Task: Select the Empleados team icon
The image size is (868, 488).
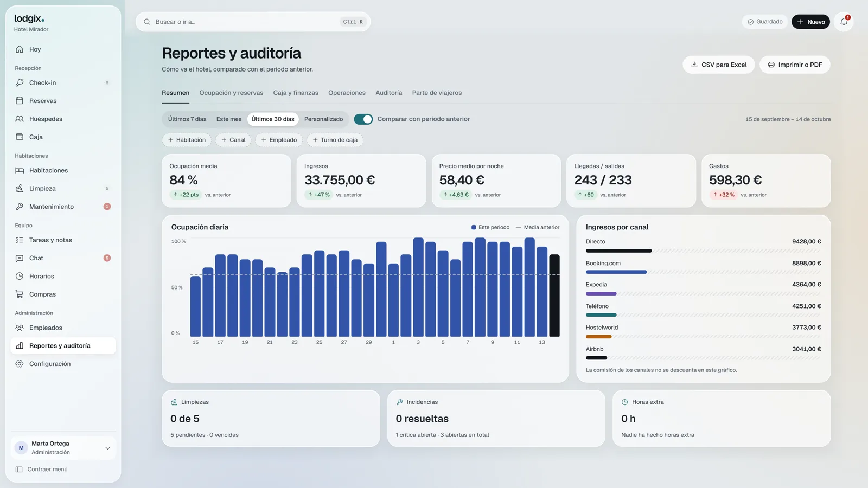Action: 20,328
